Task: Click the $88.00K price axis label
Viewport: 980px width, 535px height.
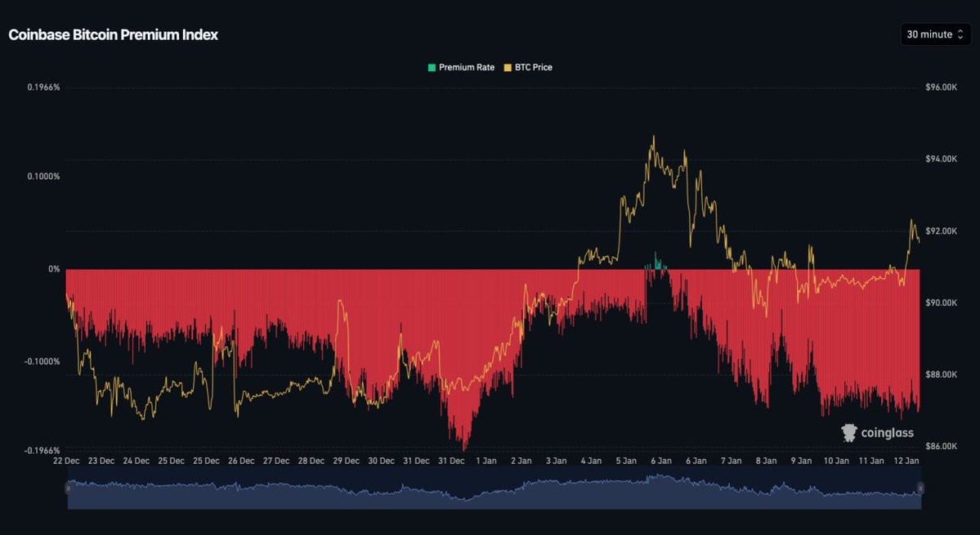Action: [942, 375]
